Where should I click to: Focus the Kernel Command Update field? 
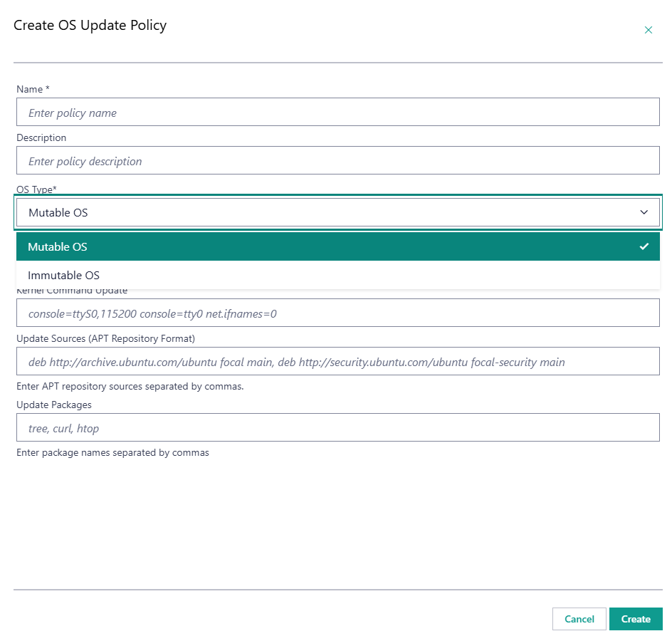pyautogui.click(x=337, y=313)
